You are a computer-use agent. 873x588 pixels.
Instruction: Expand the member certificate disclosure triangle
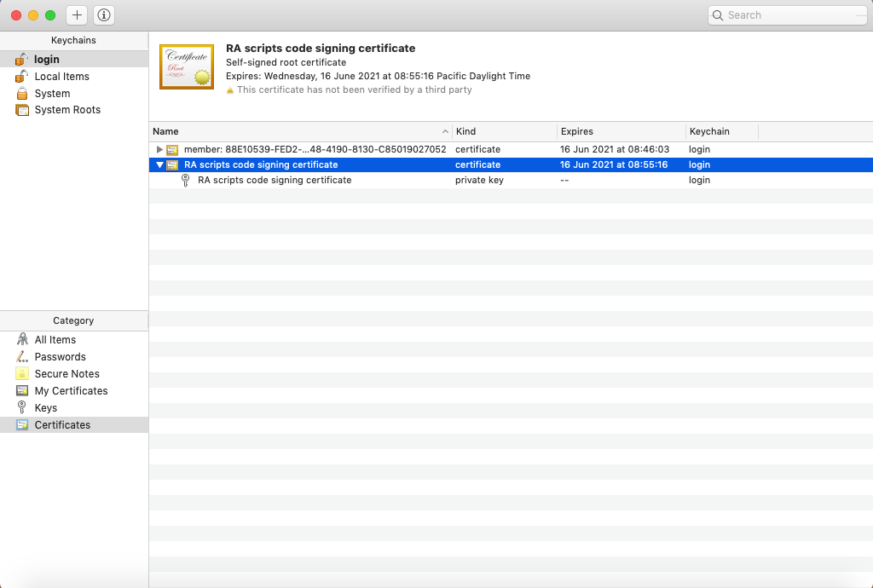159,150
